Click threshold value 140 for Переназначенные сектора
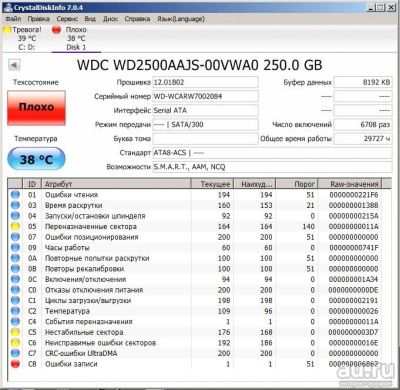The width and height of the screenshot is (400, 390). (x=308, y=226)
